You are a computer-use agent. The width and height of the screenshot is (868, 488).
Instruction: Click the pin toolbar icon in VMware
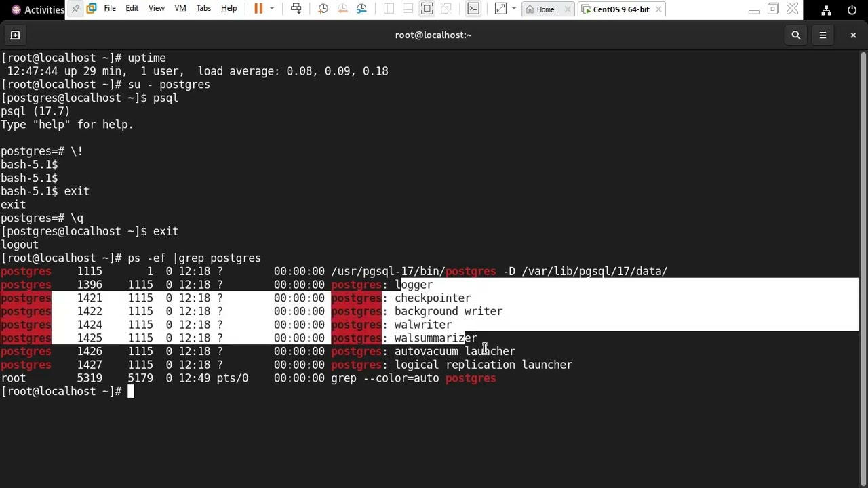[x=75, y=9]
